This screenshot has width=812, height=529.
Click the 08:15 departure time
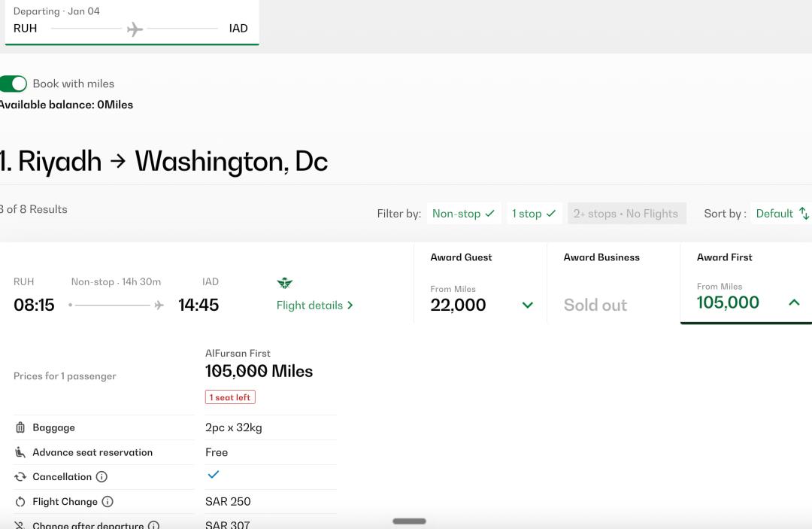click(x=34, y=305)
